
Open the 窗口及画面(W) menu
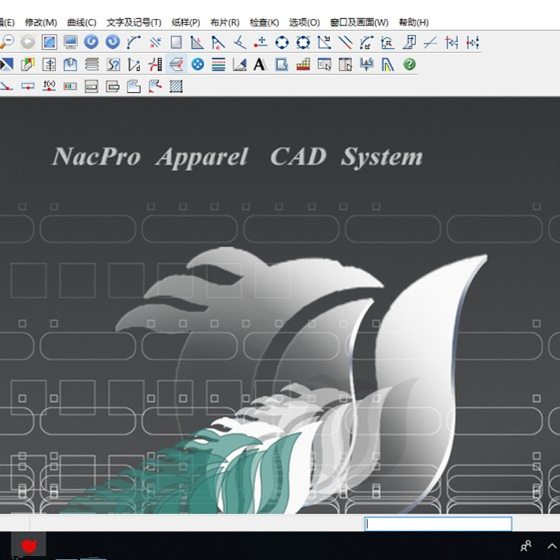[x=359, y=22]
